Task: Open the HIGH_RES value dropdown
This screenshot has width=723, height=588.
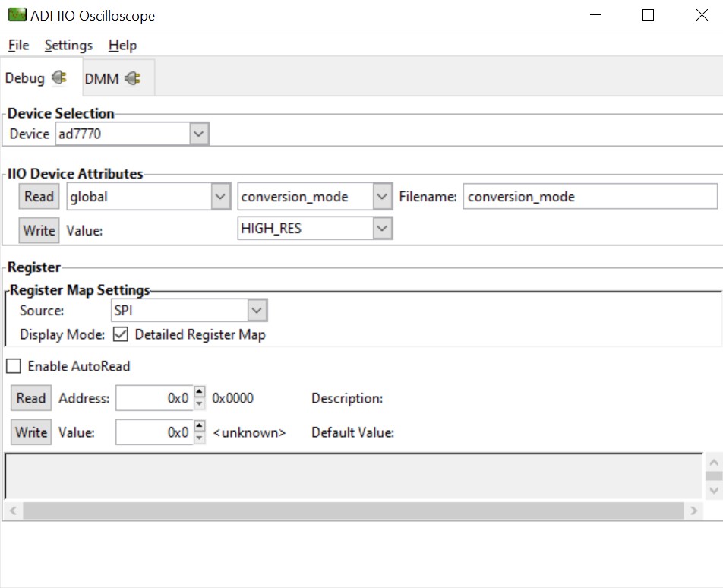Action: pyautogui.click(x=383, y=228)
